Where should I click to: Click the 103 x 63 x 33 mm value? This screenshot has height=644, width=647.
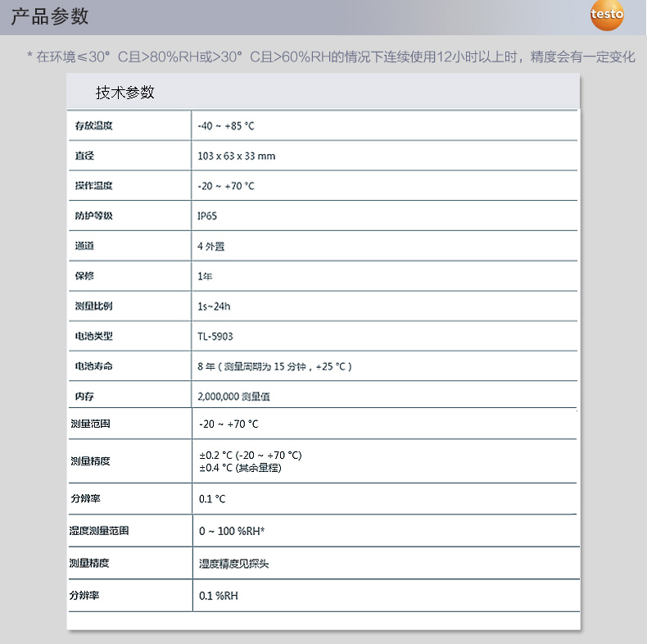pyautogui.click(x=237, y=156)
